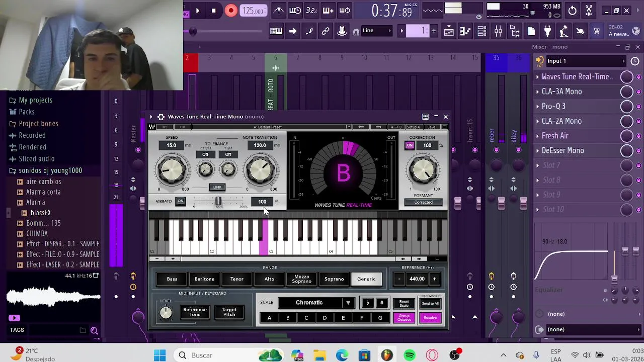Click the Reference Tone button
Viewport: 644px width, 362px height.
click(x=195, y=312)
